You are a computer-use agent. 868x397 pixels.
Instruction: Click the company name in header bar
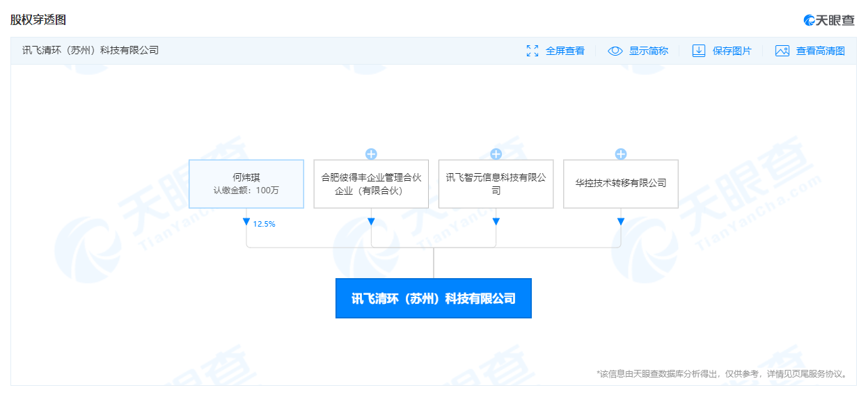click(x=90, y=50)
